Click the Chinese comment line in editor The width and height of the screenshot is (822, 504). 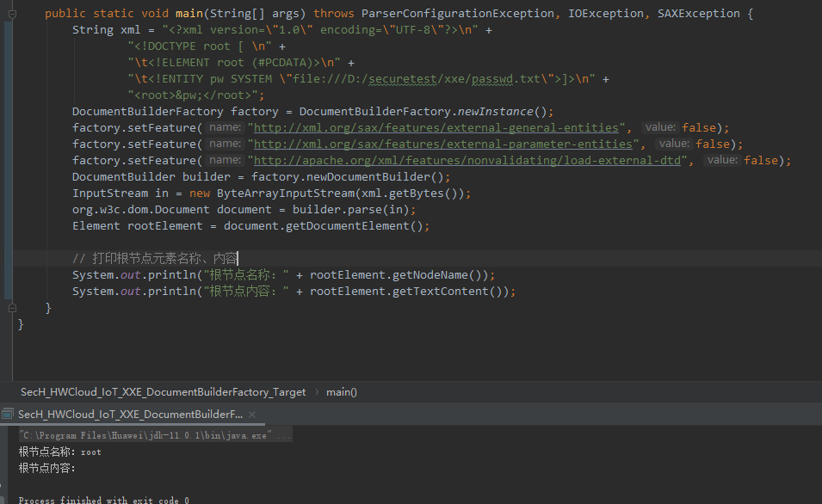pyautogui.click(x=155, y=258)
